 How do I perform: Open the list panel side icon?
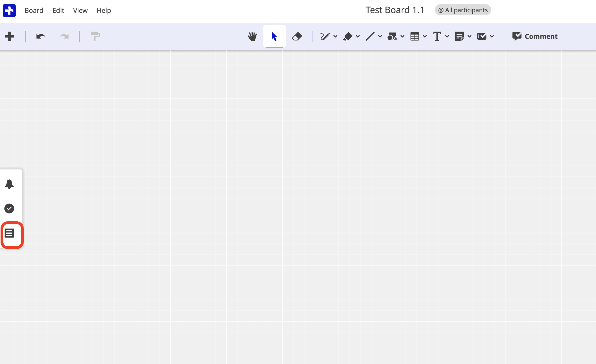pos(9,233)
